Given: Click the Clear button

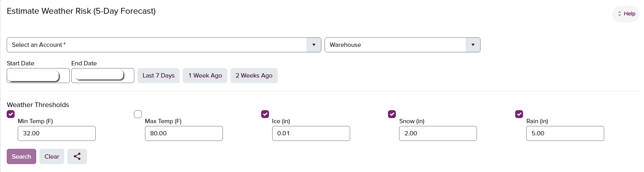Looking at the screenshot, I should coord(52,156).
